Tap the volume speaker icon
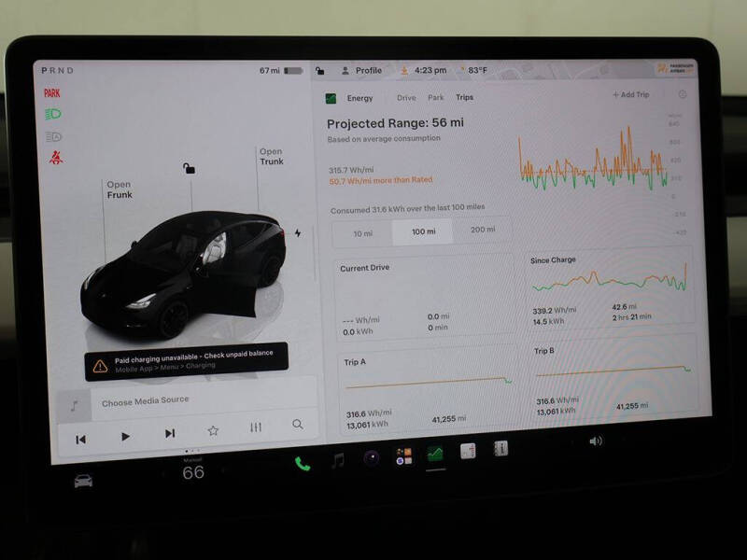 596,441
